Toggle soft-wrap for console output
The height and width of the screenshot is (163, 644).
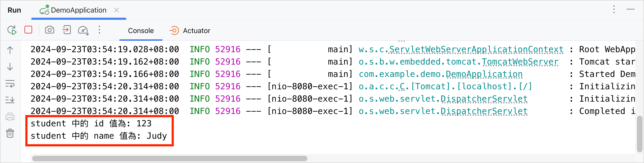pyautogui.click(x=10, y=84)
